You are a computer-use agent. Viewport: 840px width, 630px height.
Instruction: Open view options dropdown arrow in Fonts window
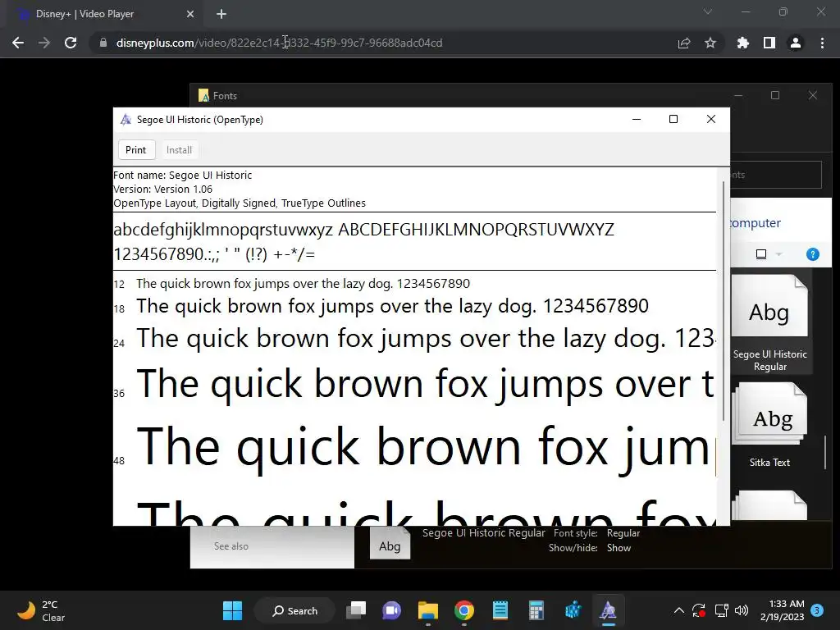point(779,254)
